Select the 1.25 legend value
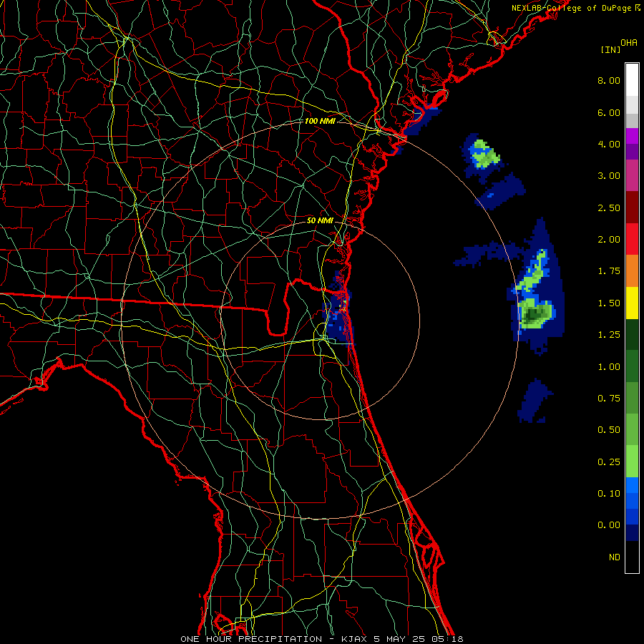This screenshot has height=644, width=644. 609,335
